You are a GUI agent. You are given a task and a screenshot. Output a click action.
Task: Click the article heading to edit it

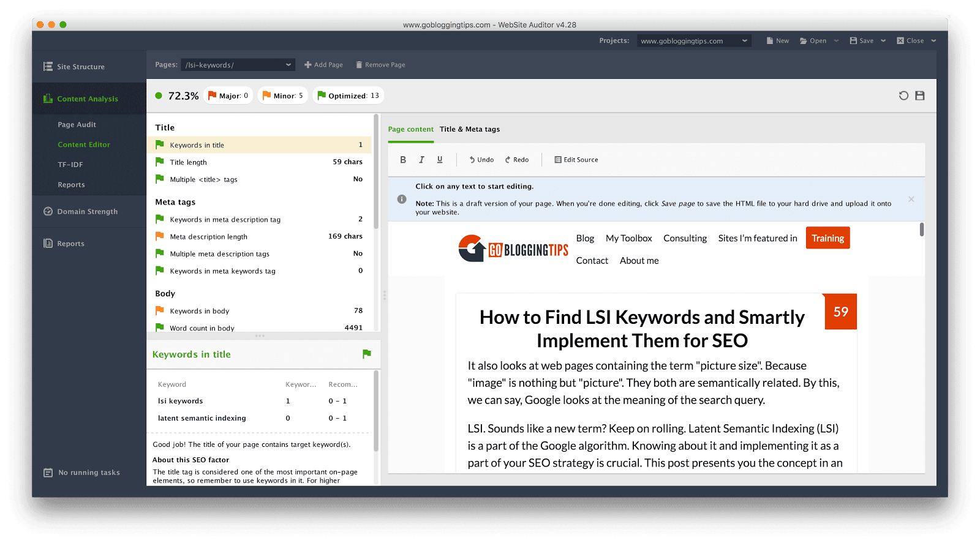click(642, 329)
